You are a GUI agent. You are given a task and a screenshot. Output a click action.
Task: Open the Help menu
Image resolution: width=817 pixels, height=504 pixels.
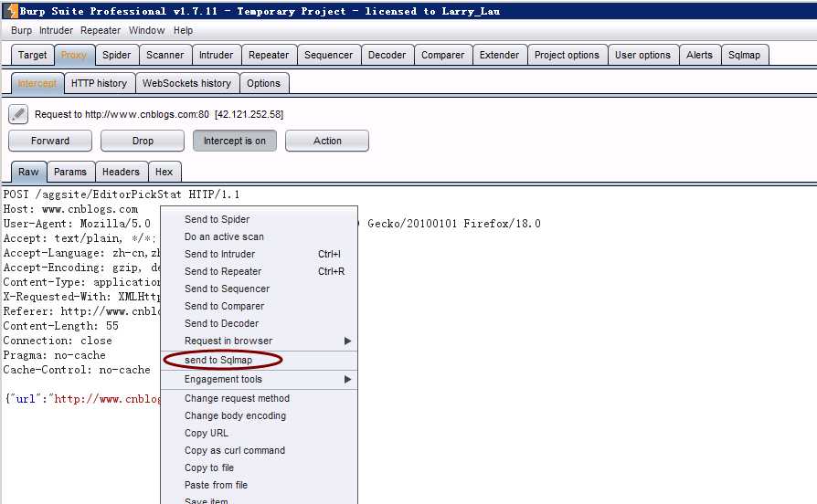(x=184, y=31)
